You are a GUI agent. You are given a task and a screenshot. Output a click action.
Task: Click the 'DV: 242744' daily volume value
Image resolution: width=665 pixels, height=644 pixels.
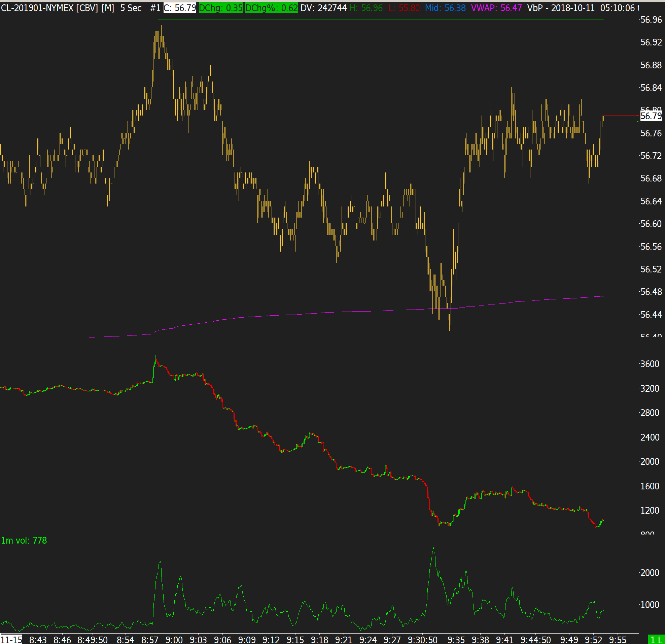pyautogui.click(x=324, y=8)
